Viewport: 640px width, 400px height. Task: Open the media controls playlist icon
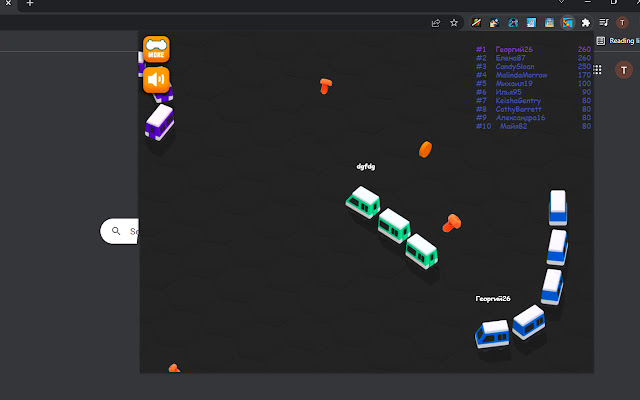tap(604, 23)
